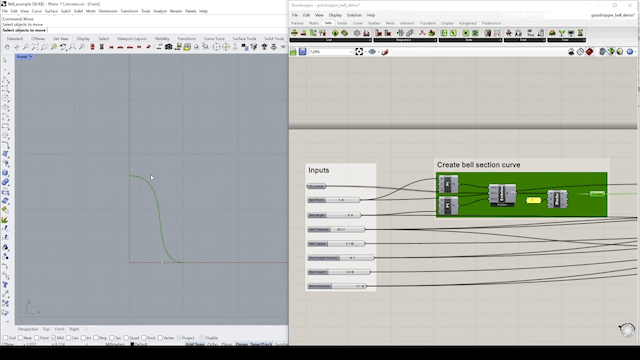This screenshot has height=360, width=640.
Task: Click Grasshopper zoom extents icon
Action: (359, 52)
